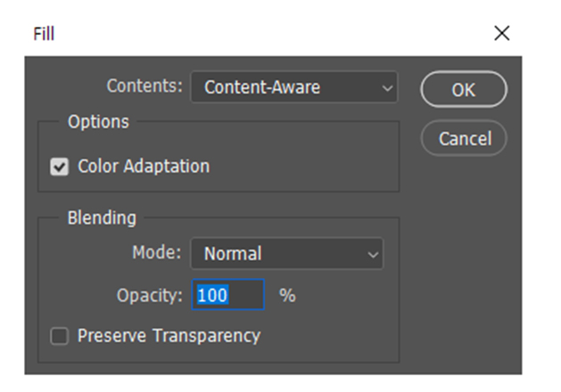Uncheck the Color Adaptation checkbox

[x=60, y=167]
